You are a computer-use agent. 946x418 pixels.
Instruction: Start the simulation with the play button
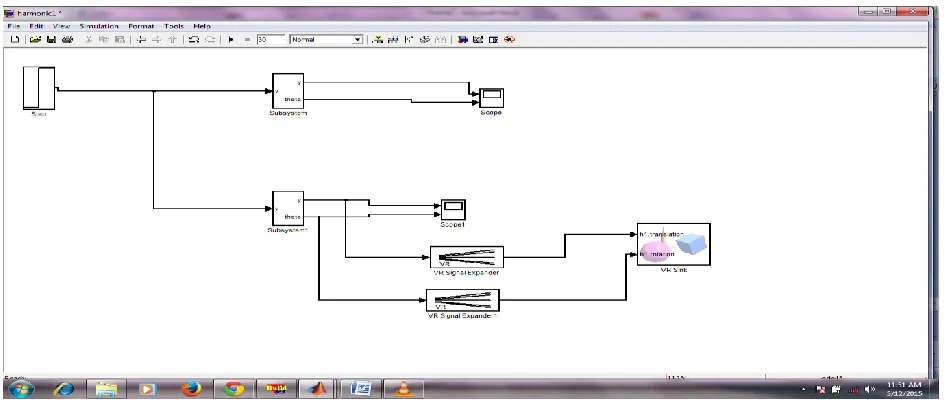(231, 40)
